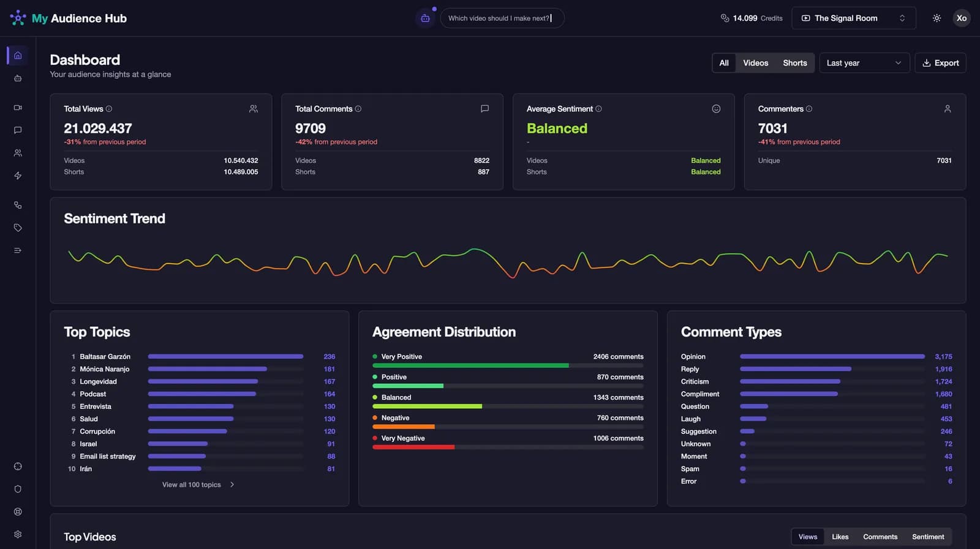The height and width of the screenshot is (549, 980).
Task: Click info icon next to Average Sentiment
Action: pos(598,109)
